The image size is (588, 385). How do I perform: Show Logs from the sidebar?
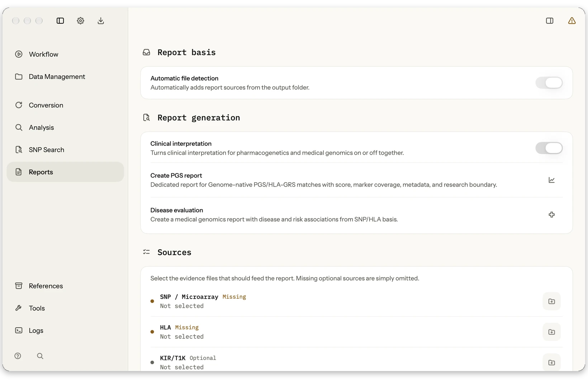pyautogui.click(x=65, y=331)
